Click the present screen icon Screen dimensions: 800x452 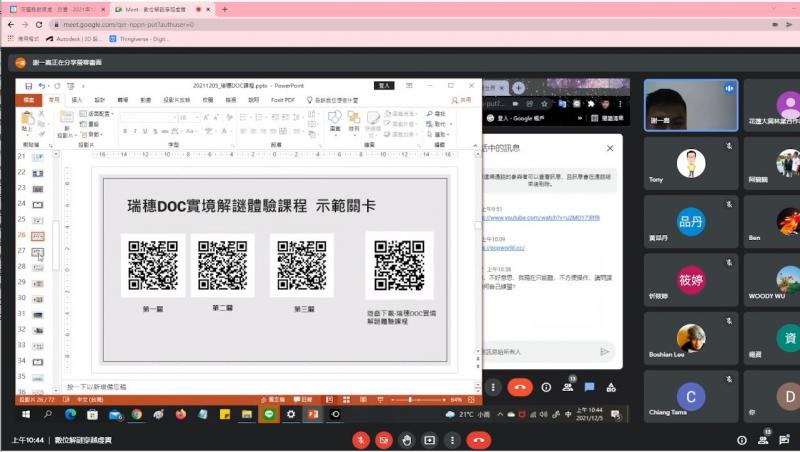click(430, 440)
